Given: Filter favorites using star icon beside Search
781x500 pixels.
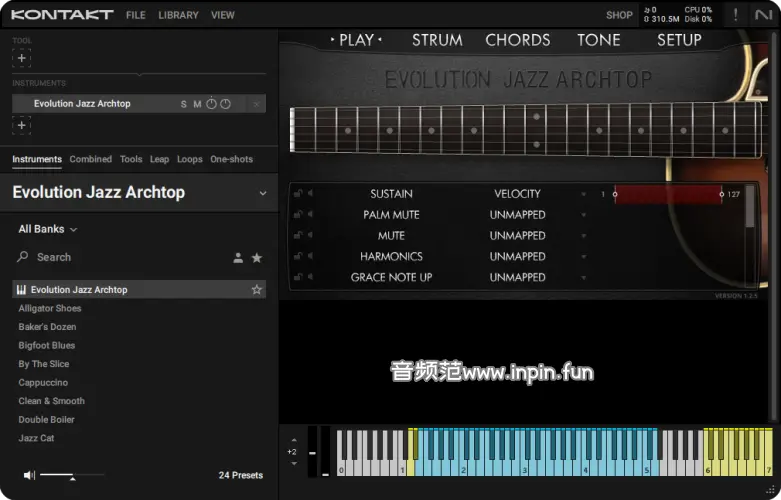Looking at the screenshot, I should [x=257, y=258].
